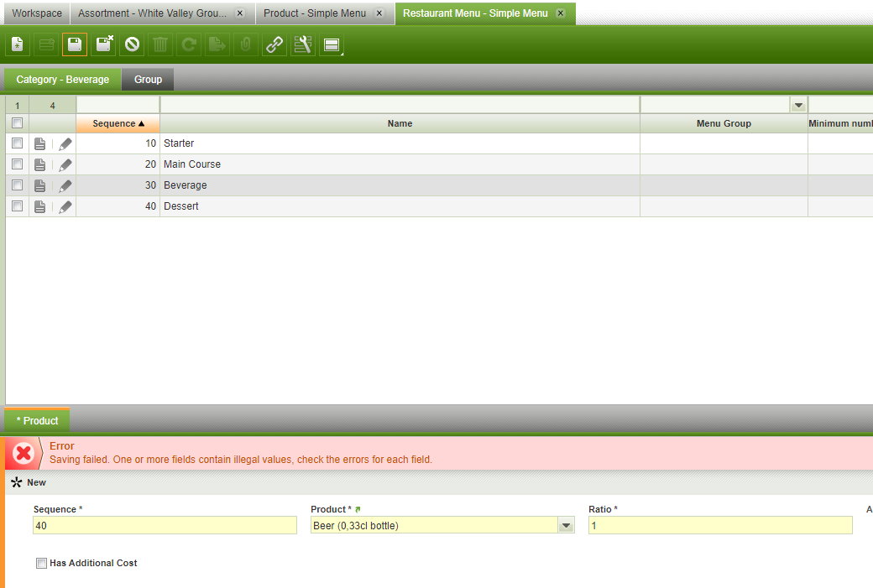Image resolution: width=873 pixels, height=588 pixels.
Task: Sort by the Sequence column header
Action: click(118, 123)
